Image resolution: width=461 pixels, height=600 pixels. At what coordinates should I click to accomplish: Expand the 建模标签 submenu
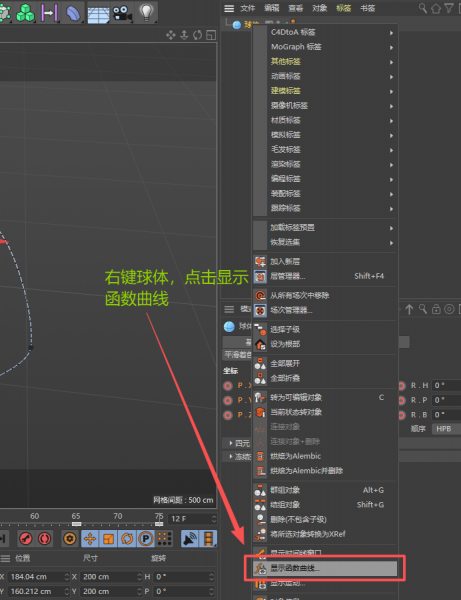coord(325,91)
